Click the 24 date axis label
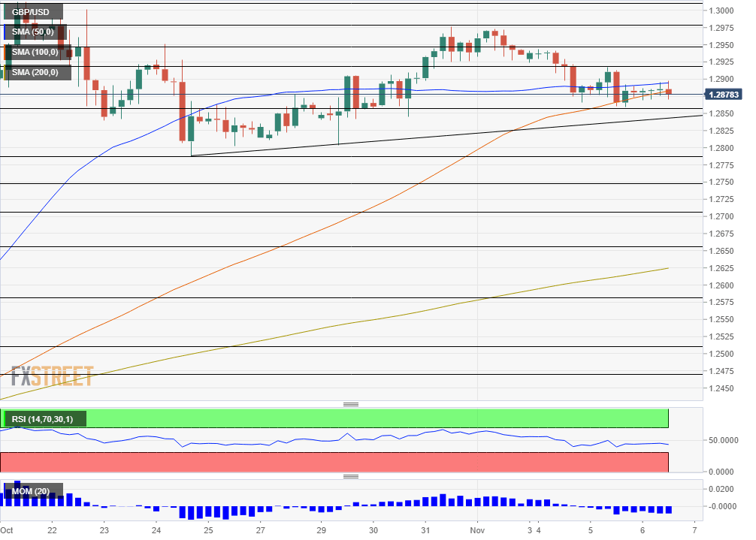Image resolution: width=756 pixels, height=540 pixels. coord(156,530)
